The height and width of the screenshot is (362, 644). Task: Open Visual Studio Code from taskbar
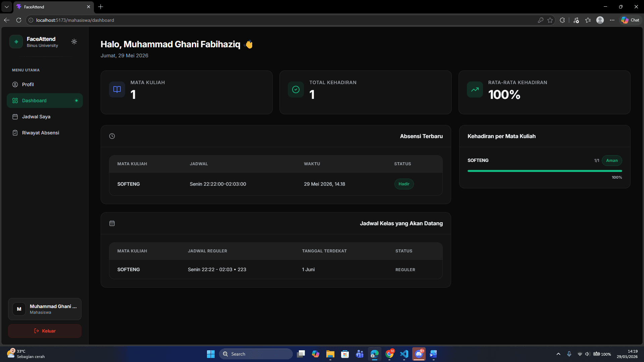404,354
